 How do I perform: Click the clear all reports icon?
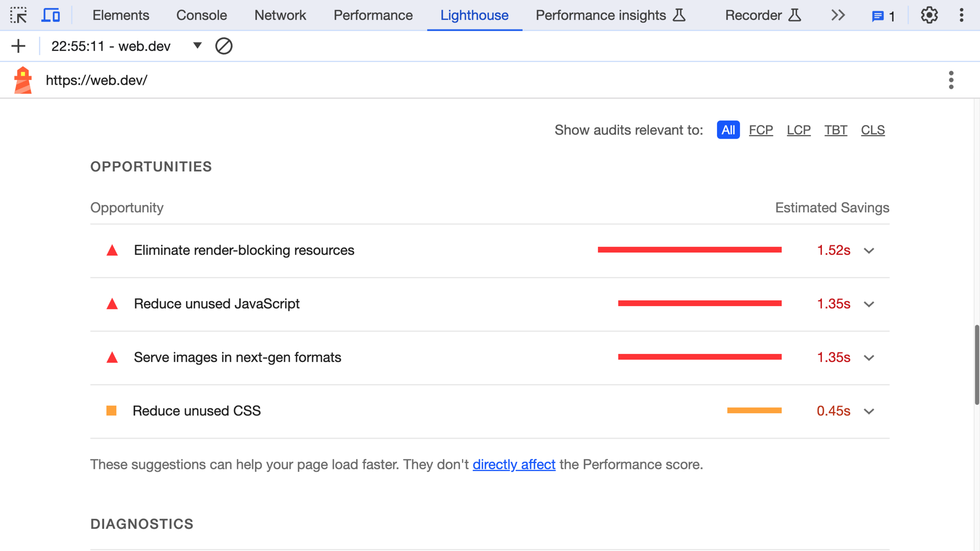[223, 46]
